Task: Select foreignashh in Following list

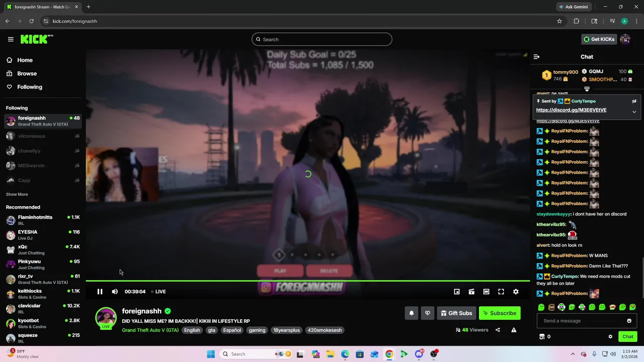Action: [43, 121]
